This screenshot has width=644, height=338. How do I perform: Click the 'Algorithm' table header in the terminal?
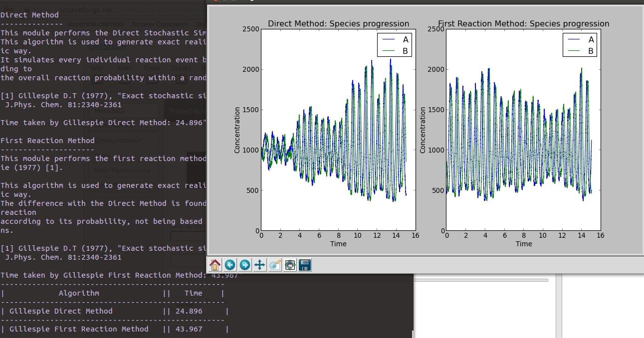tap(79, 293)
